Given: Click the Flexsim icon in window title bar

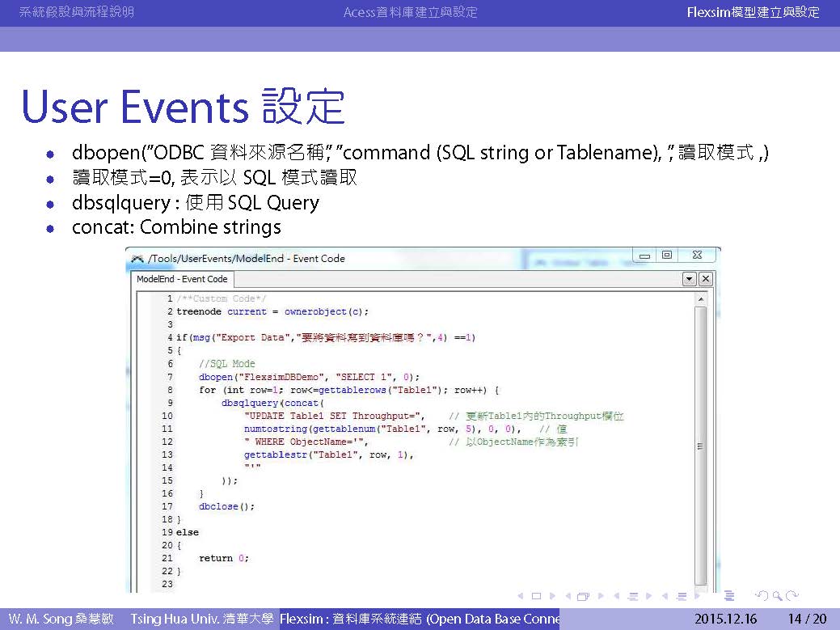Looking at the screenshot, I should (x=138, y=259).
